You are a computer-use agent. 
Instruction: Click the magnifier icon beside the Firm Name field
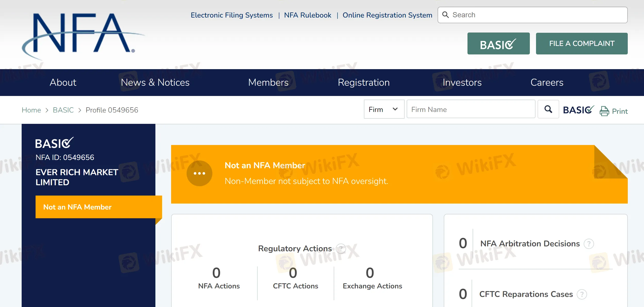coord(548,109)
